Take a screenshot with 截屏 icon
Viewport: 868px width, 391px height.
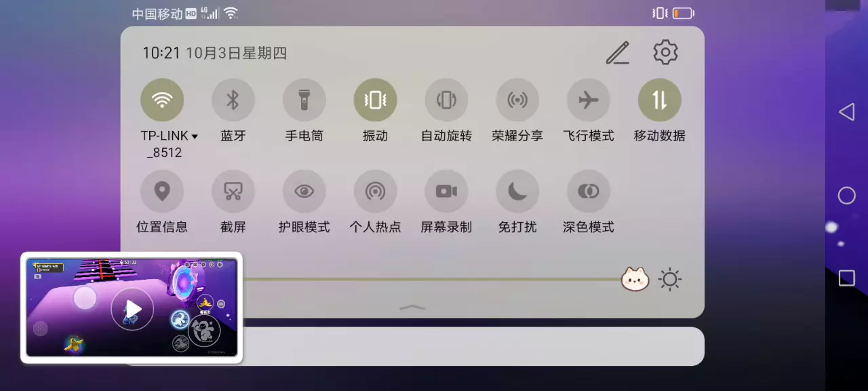click(233, 191)
